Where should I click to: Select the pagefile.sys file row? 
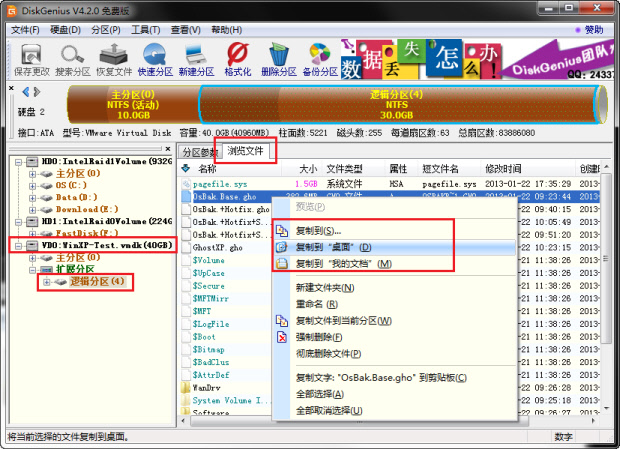(x=389, y=184)
